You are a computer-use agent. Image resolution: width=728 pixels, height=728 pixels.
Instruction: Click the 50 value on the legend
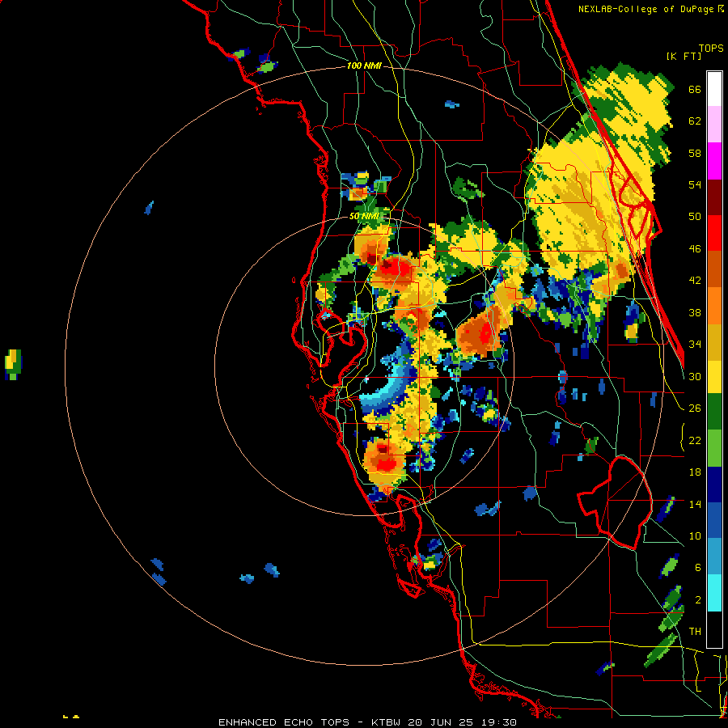[695, 217]
